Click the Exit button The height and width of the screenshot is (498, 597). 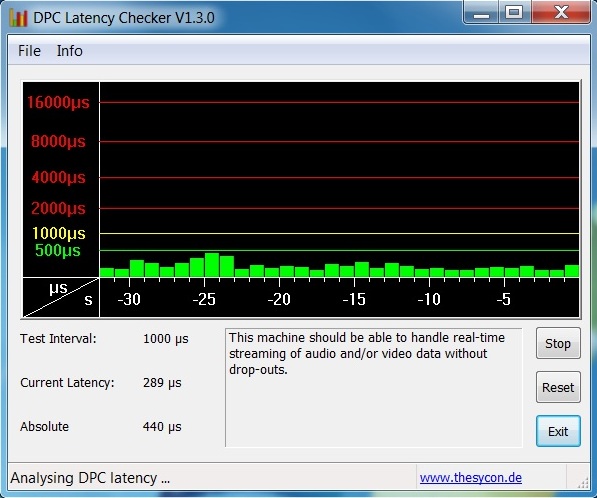[558, 431]
